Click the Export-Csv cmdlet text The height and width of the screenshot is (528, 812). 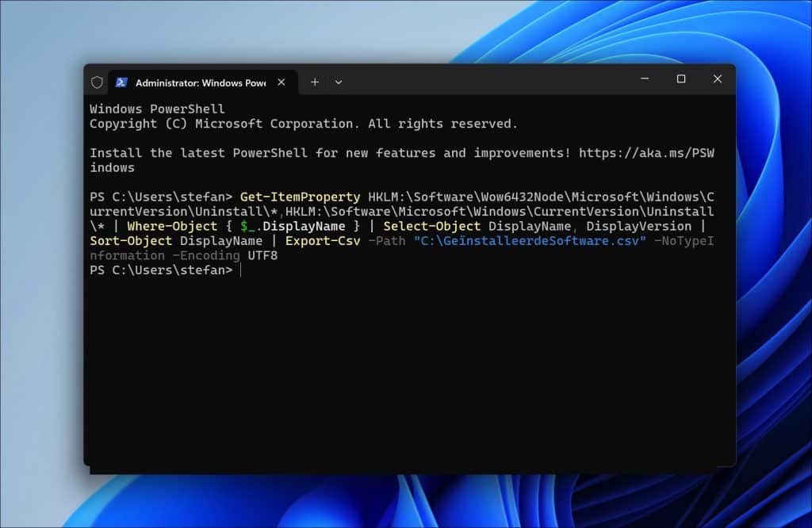click(x=323, y=241)
